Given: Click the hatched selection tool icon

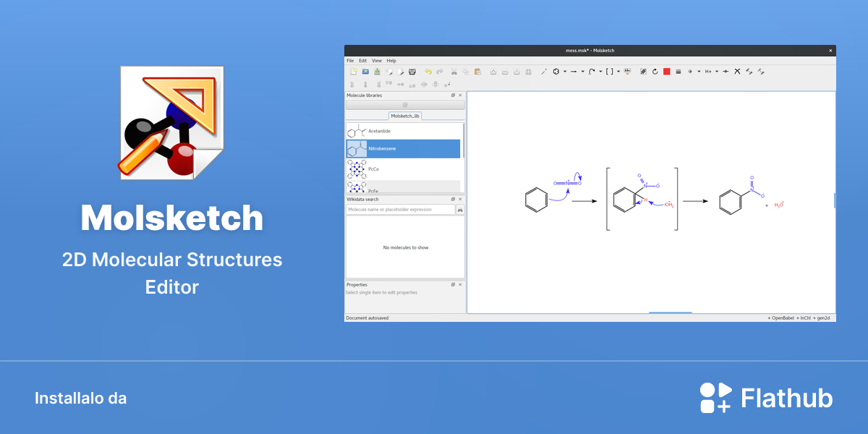Looking at the screenshot, I should [644, 72].
